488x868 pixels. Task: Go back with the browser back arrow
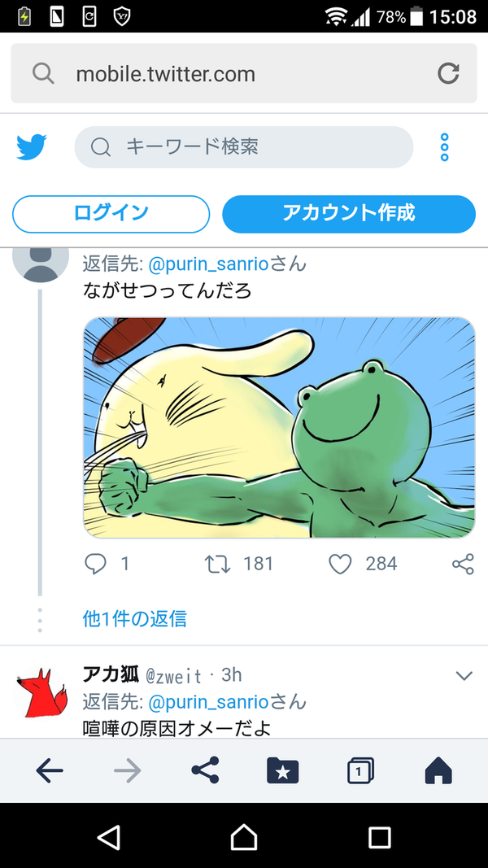(x=50, y=770)
